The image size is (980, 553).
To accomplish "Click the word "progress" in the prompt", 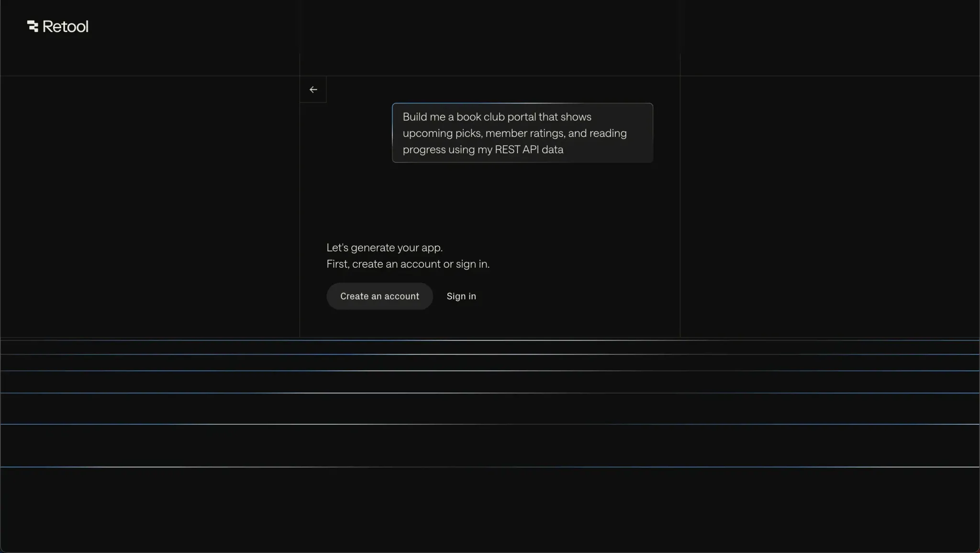I will point(424,150).
